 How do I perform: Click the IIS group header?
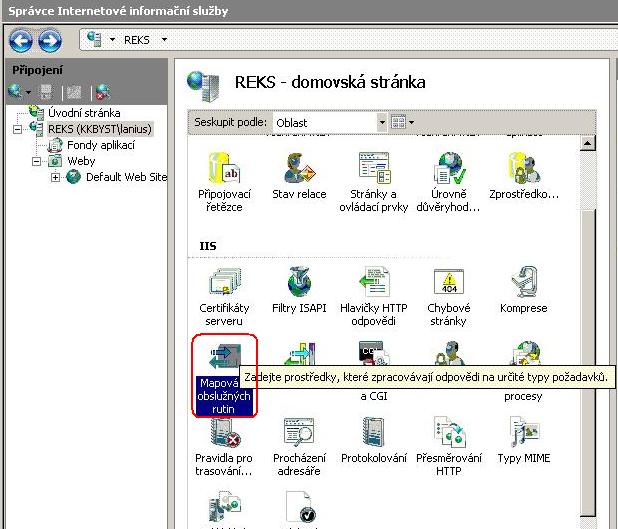pos(208,246)
